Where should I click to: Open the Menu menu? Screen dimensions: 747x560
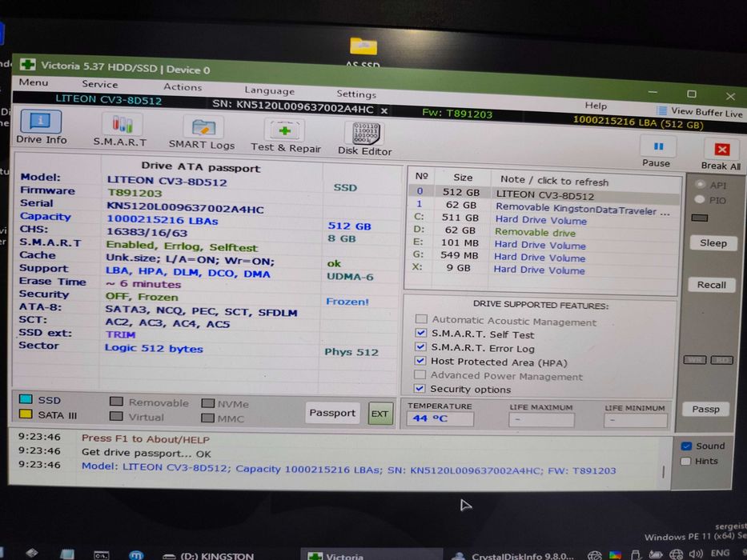pyautogui.click(x=34, y=82)
